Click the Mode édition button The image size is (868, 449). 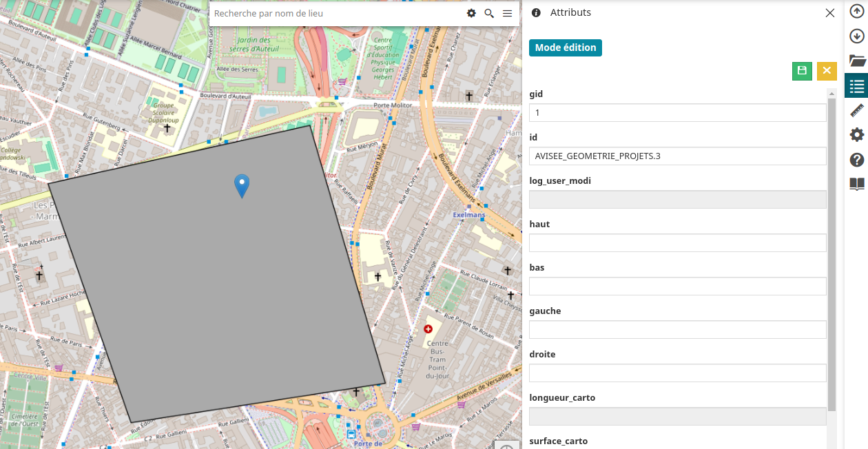(565, 48)
